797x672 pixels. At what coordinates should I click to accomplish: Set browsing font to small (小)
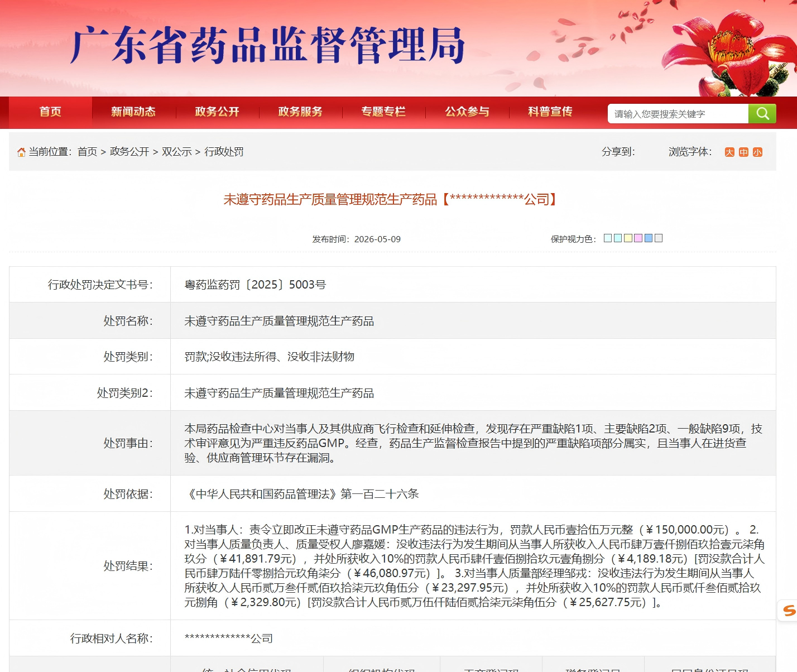[x=757, y=152]
